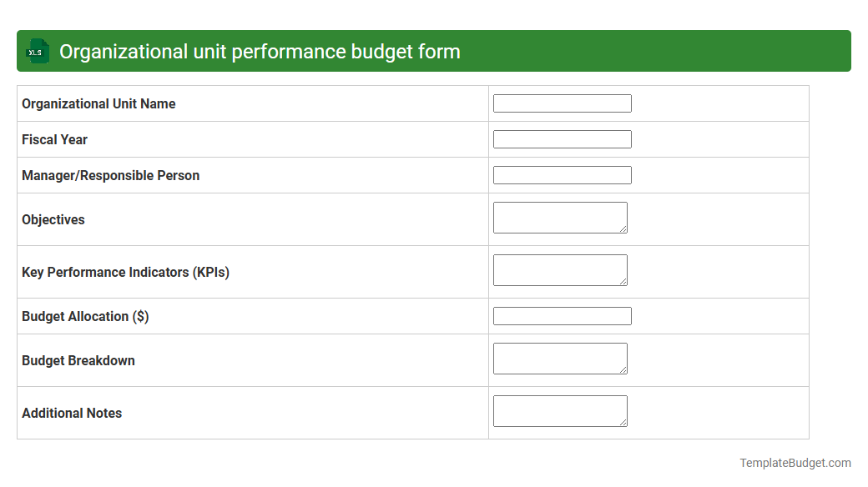Screen dimensions: 868x487
Task: Click the Manager/Responsible Person label
Action: pos(110,175)
